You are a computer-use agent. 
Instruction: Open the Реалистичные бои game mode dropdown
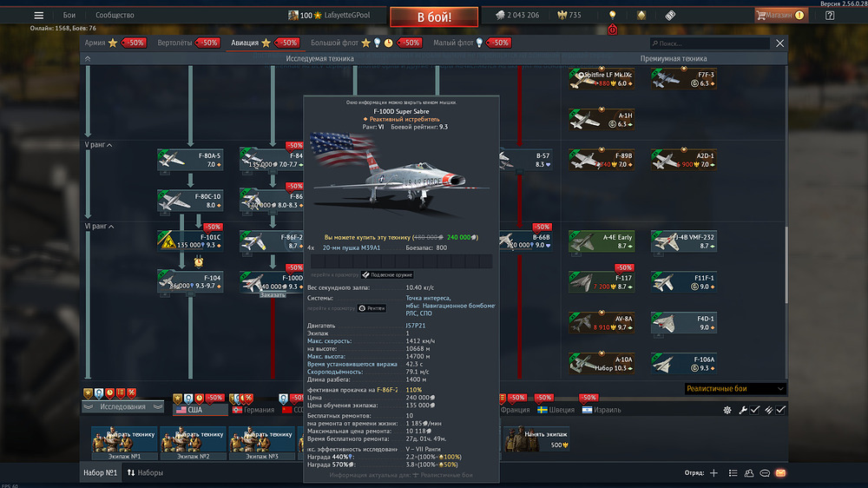click(735, 389)
